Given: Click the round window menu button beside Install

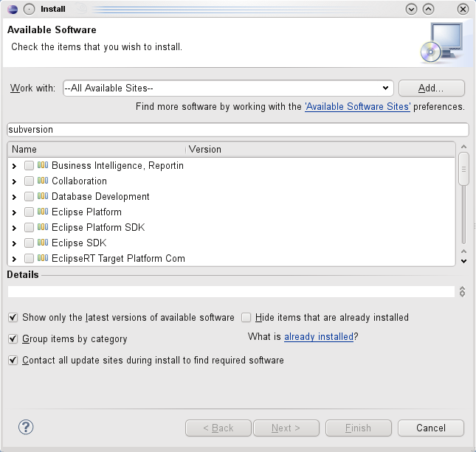Looking at the screenshot, I should pos(29,9).
